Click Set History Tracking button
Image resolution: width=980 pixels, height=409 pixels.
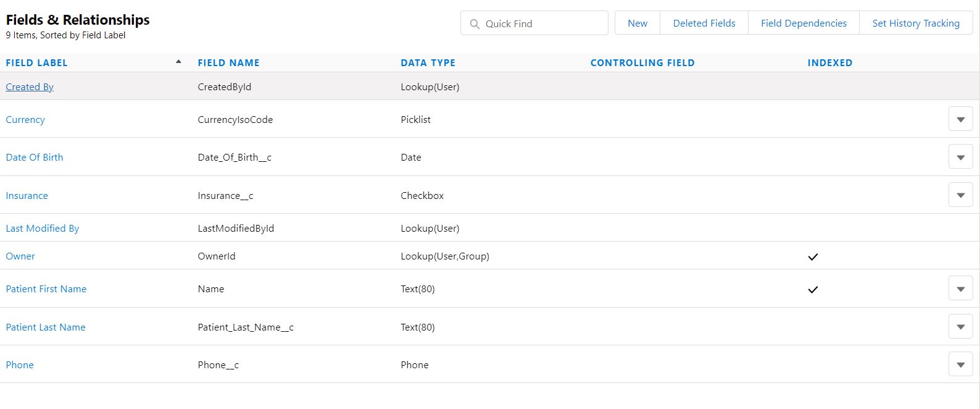pos(916,23)
